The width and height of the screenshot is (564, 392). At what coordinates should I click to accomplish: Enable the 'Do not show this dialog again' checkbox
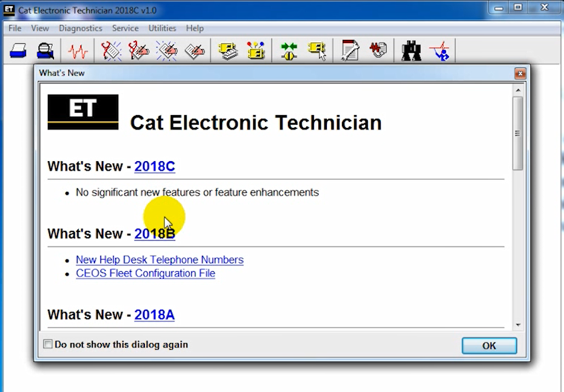pos(48,345)
